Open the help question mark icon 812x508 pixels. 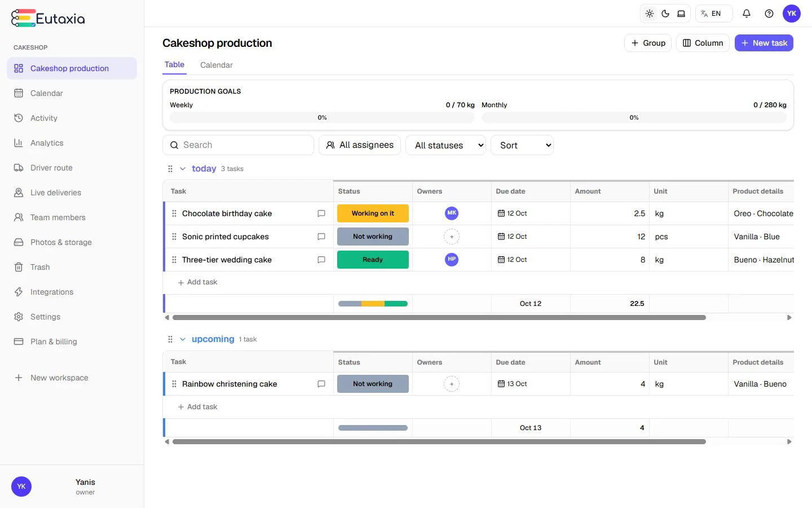tap(769, 14)
